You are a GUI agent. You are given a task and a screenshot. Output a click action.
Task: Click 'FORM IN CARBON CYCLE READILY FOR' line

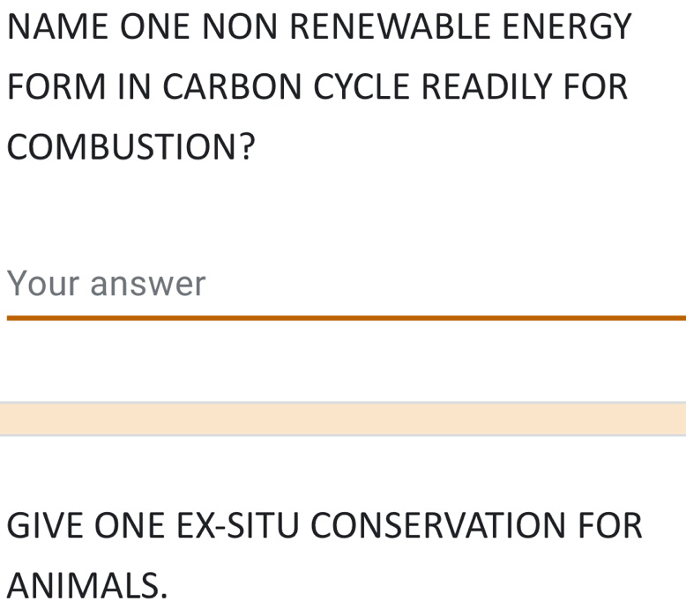(317, 86)
